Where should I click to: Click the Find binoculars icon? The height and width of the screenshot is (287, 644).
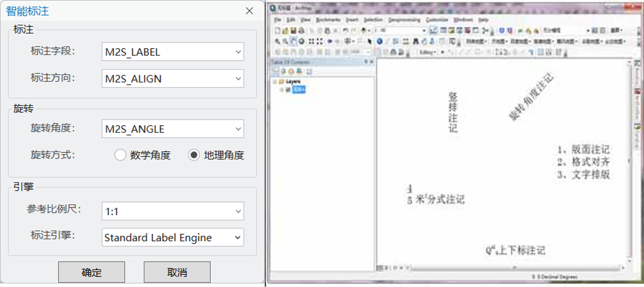coord(416,41)
